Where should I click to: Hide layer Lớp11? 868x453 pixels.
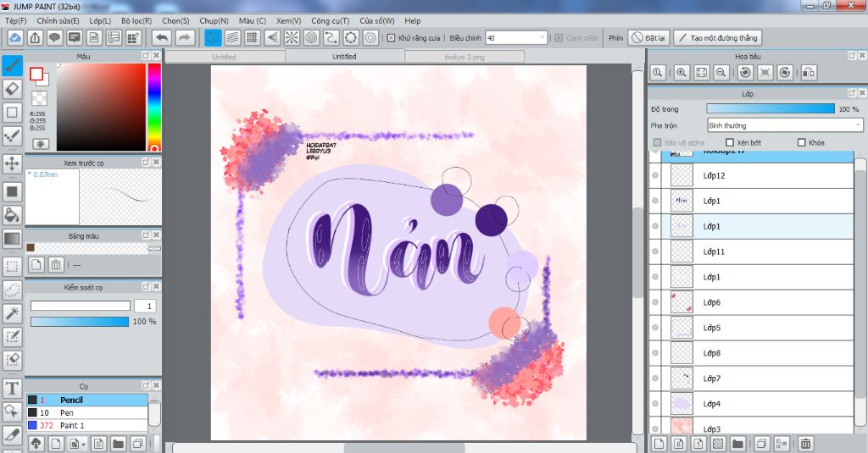coord(655,251)
